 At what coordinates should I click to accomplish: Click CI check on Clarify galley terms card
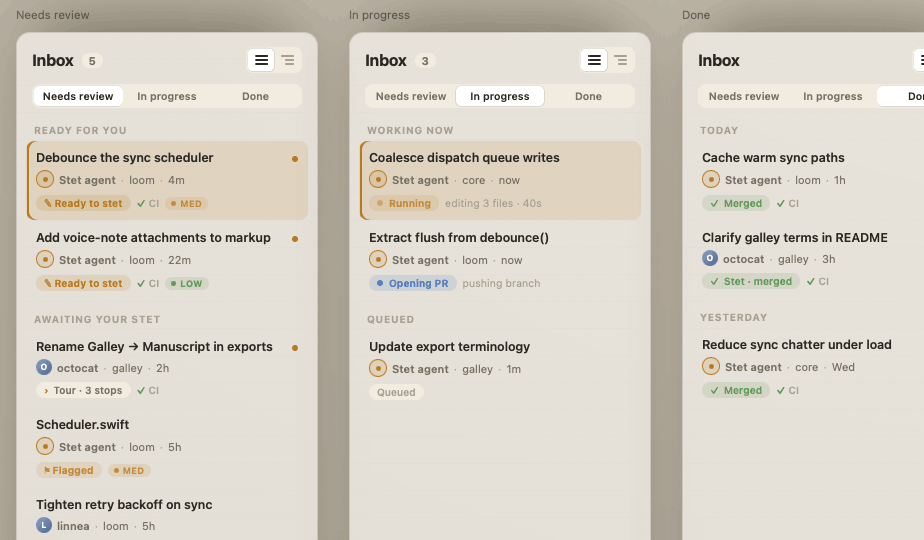pyautogui.click(x=818, y=281)
